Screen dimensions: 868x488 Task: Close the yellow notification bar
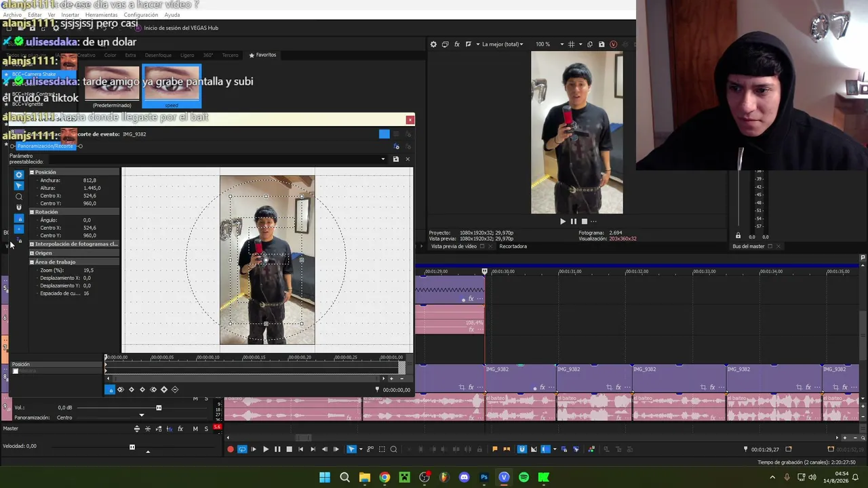point(410,120)
